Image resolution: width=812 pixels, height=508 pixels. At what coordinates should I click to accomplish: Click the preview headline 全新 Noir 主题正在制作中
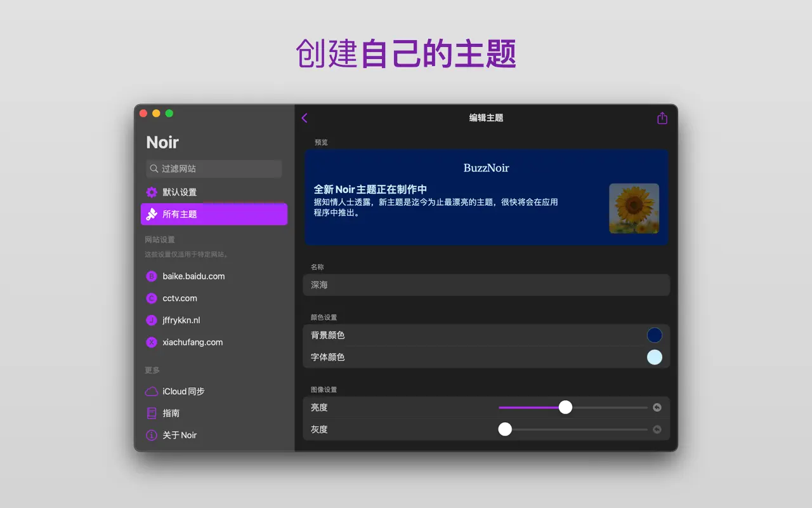coord(370,189)
